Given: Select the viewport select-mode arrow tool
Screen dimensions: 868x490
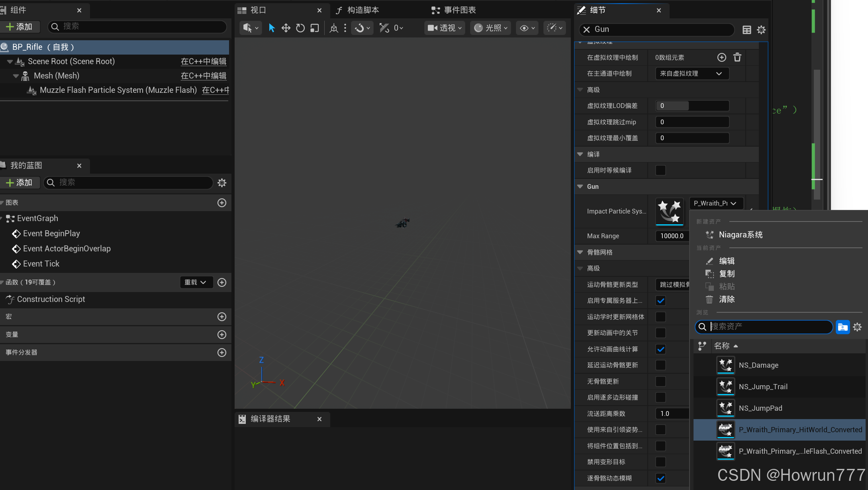Looking at the screenshot, I should [272, 28].
